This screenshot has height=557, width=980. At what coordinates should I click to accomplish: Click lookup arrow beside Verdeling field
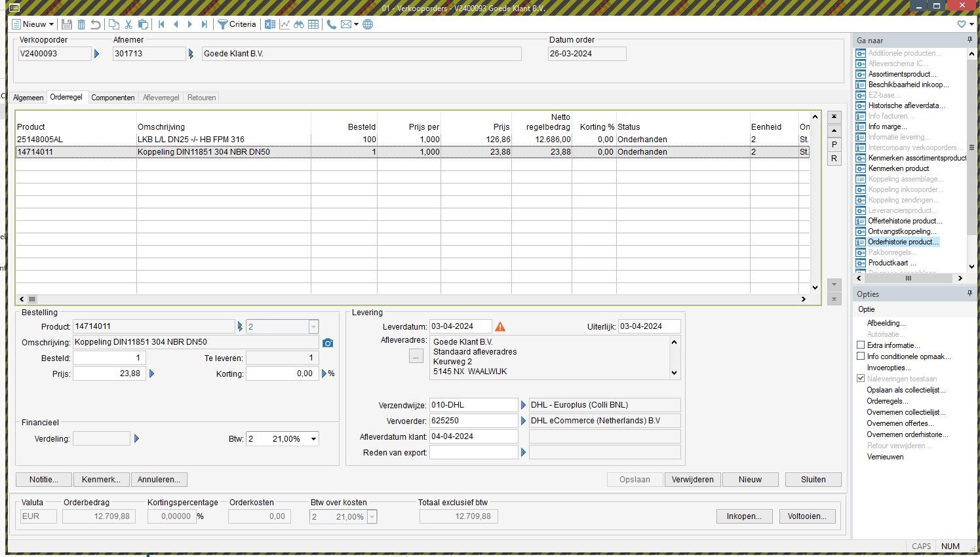pos(136,438)
